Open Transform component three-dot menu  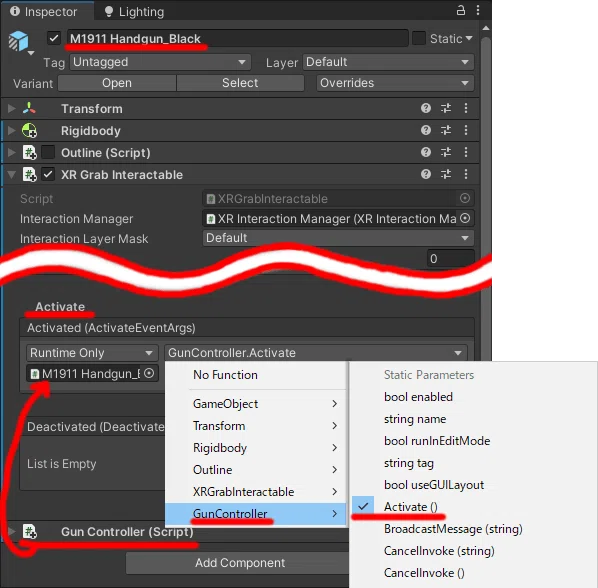466,108
